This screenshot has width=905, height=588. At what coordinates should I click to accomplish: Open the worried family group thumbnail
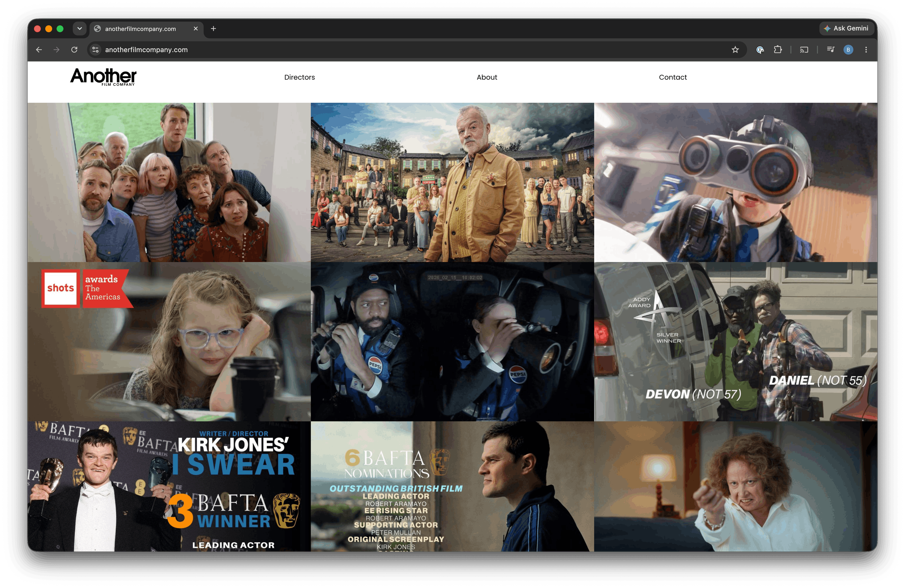pos(169,182)
